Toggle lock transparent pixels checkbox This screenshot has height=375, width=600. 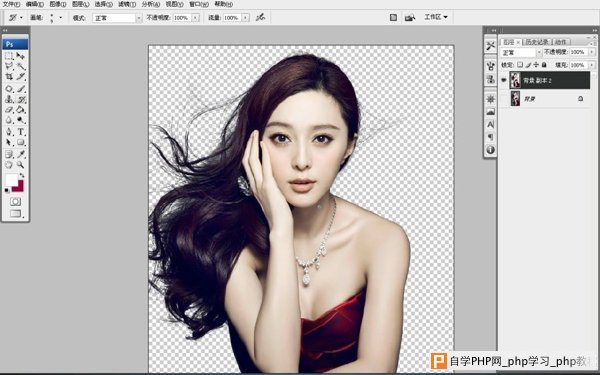pyautogui.click(x=520, y=65)
